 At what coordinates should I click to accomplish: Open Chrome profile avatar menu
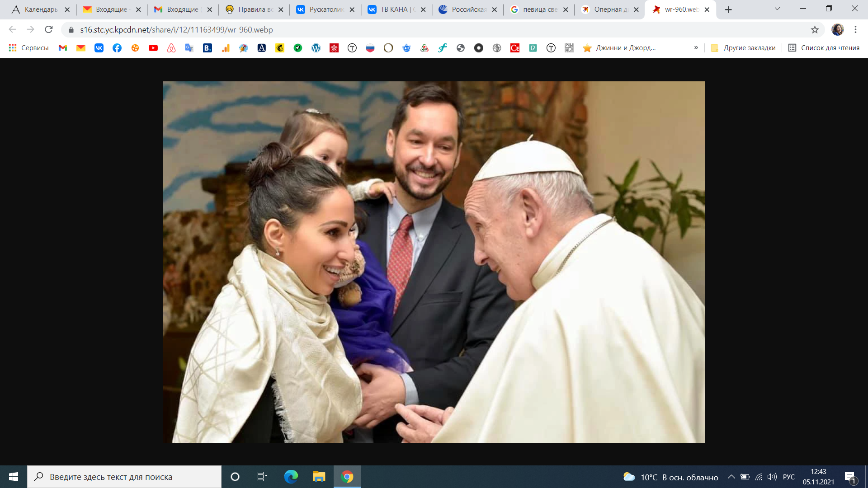[838, 30]
